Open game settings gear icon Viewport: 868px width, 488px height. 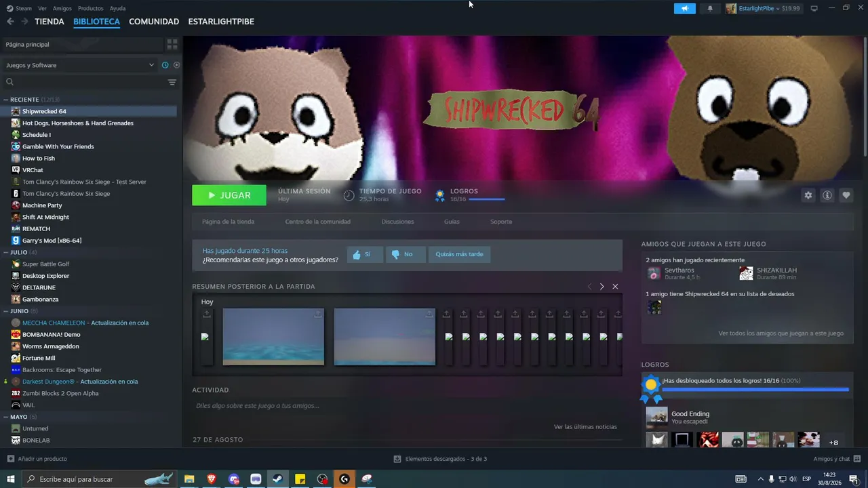pyautogui.click(x=808, y=195)
